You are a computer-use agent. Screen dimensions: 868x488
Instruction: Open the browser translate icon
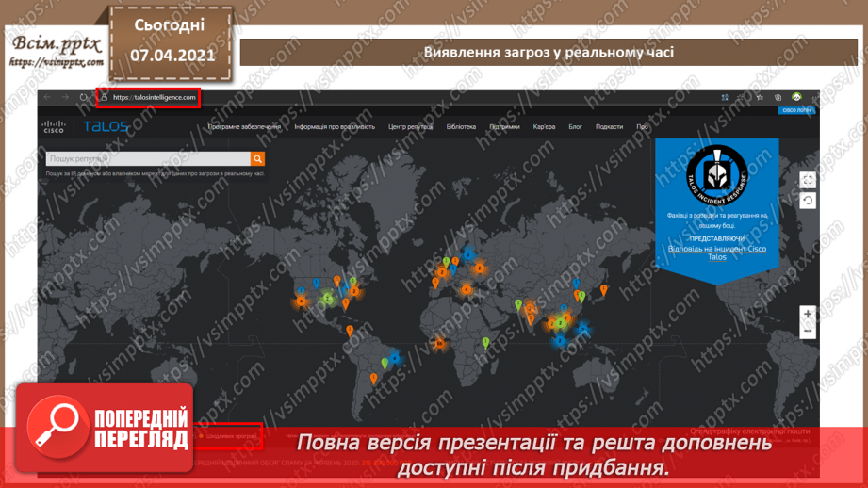point(725,97)
